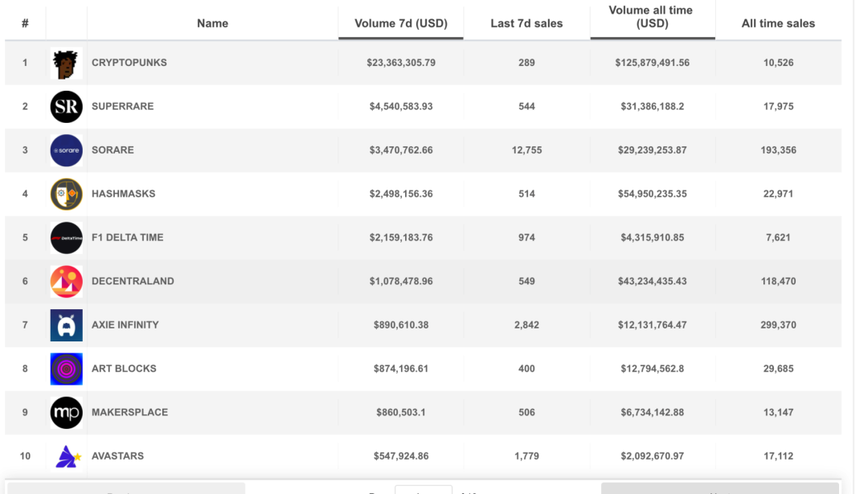This screenshot has width=868, height=494.
Task: Select Hashmasks 7d volume $2,498,156.36
Action: (x=401, y=194)
